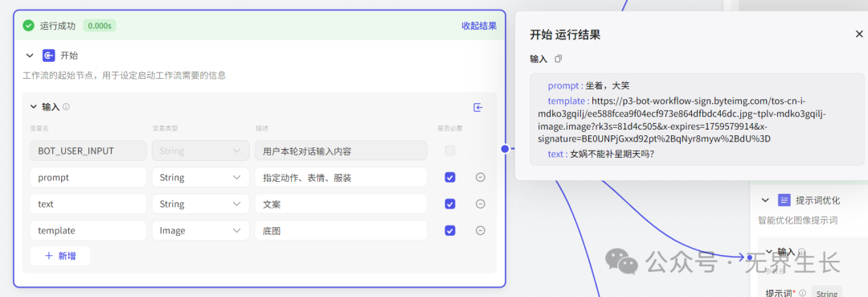Click the prompt variable name field
This screenshot has width=868, height=297.
click(88, 177)
